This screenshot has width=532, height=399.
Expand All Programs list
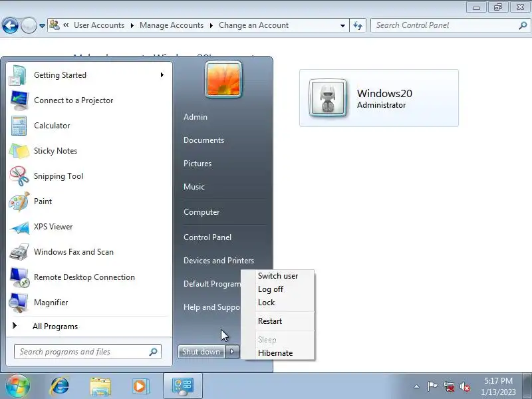(89, 327)
